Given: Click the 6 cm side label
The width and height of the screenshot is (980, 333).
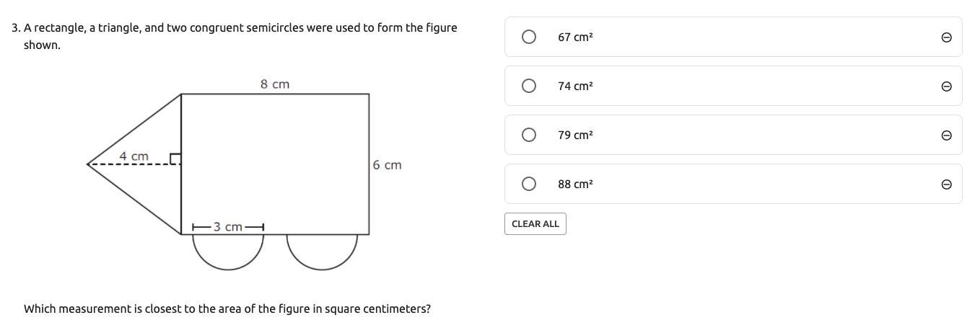Looking at the screenshot, I should (387, 165).
